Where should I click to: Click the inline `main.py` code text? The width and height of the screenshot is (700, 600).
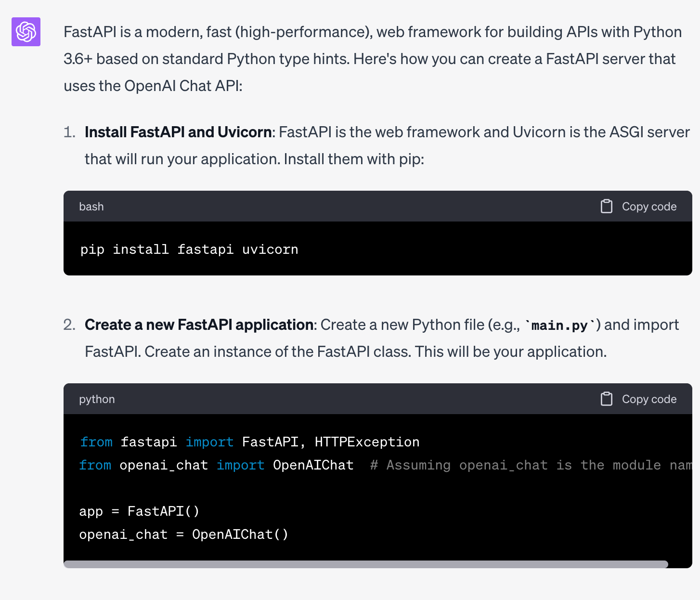click(559, 326)
